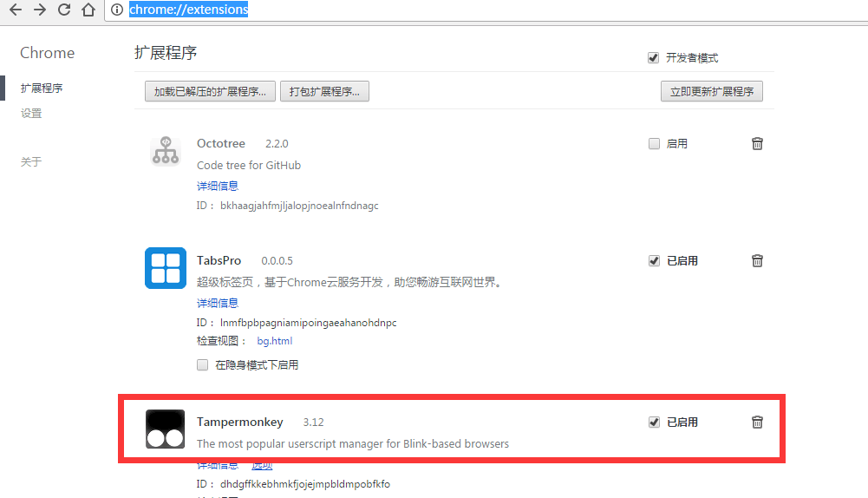The image size is (868, 498).
Task: Uncheck Tampermonkey 已启用 checkbox
Action: coord(654,423)
